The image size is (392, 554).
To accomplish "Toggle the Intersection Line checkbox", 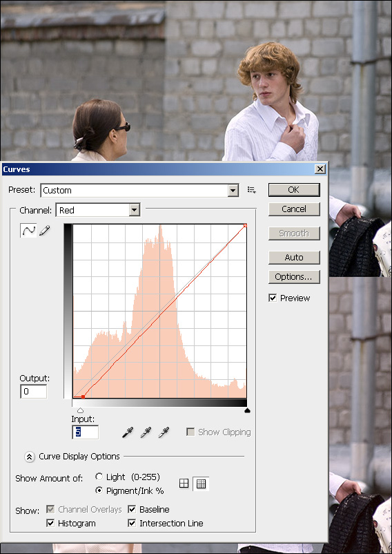I will [x=132, y=523].
